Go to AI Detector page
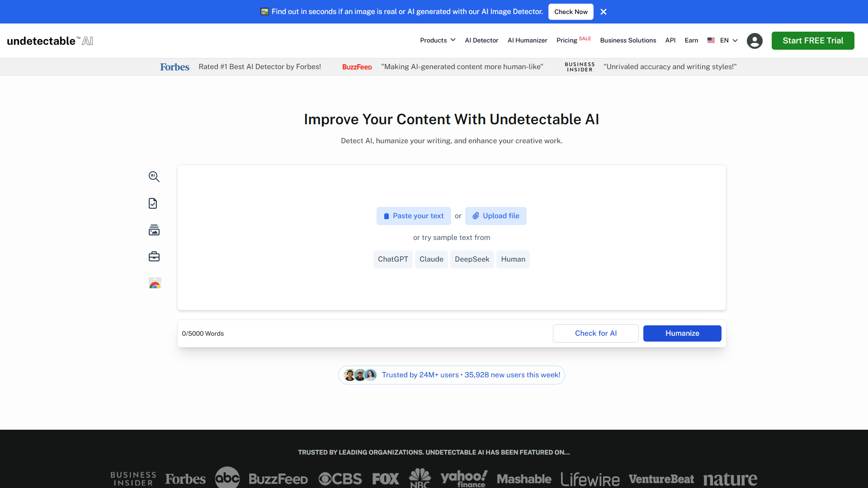The width and height of the screenshot is (868, 488). 481,40
